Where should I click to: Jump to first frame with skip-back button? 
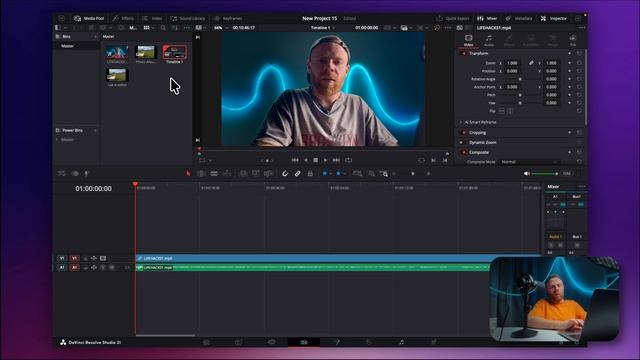tap(295, 160)
